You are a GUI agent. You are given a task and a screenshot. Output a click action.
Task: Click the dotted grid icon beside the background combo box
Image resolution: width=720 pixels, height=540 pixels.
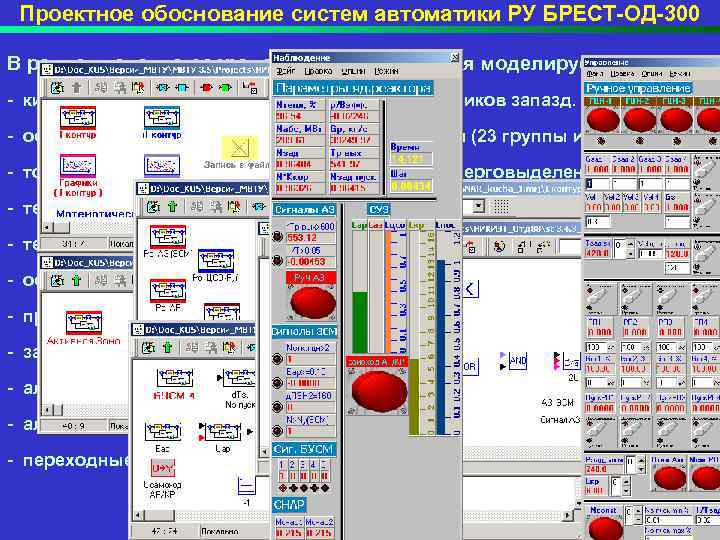(x=501, y=206)
